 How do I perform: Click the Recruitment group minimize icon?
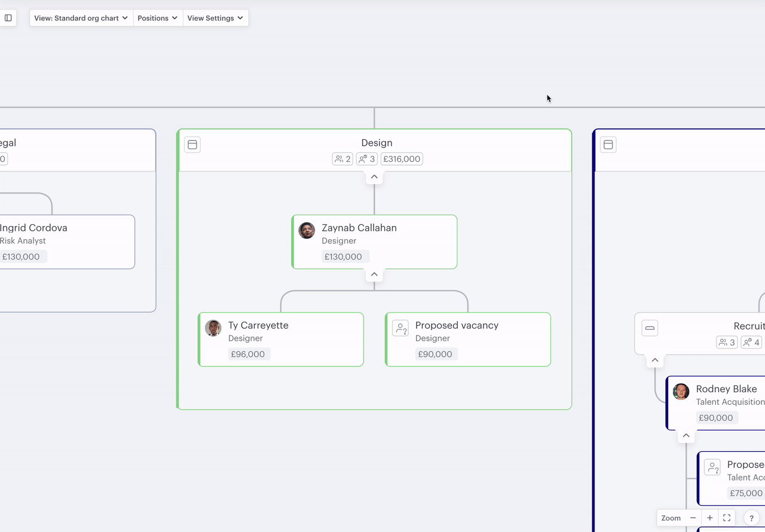(650, 328)
